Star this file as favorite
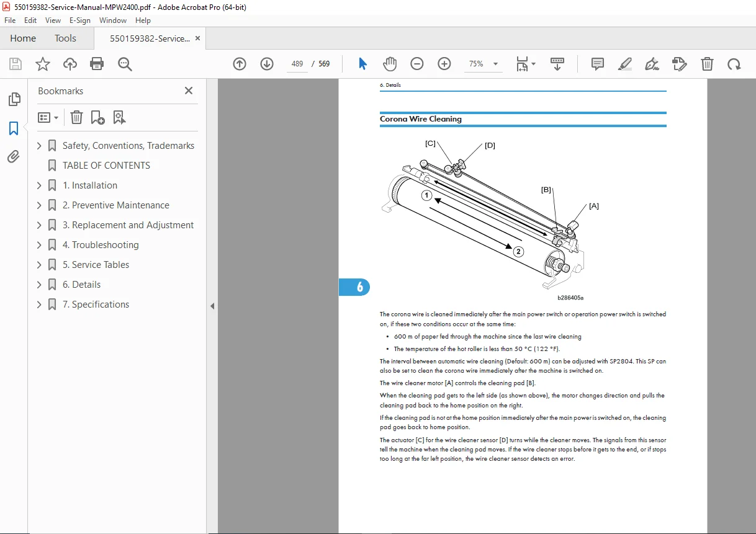 tap(43, 64)
